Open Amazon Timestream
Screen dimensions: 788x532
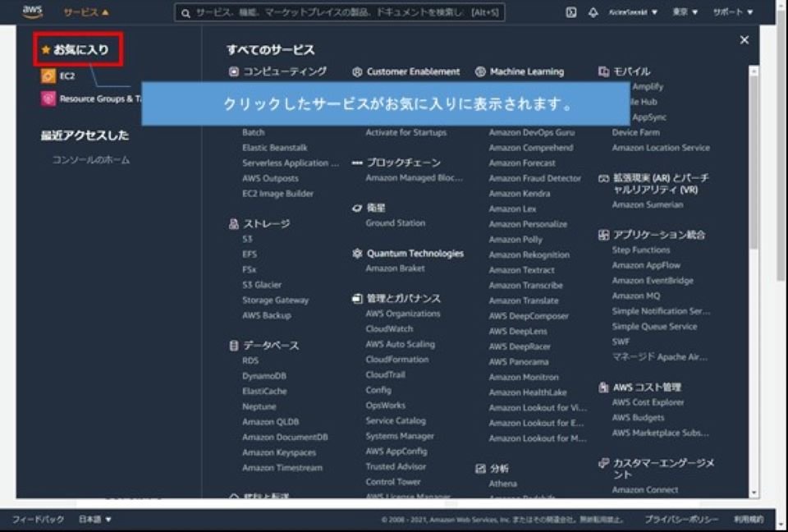coord(282,468)
